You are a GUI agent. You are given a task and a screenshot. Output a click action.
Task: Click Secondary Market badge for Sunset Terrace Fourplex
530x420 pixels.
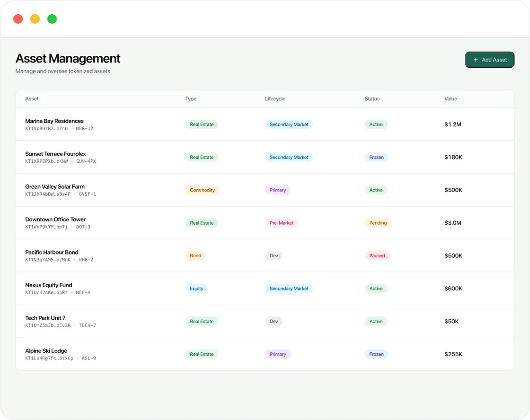point(289,157)
